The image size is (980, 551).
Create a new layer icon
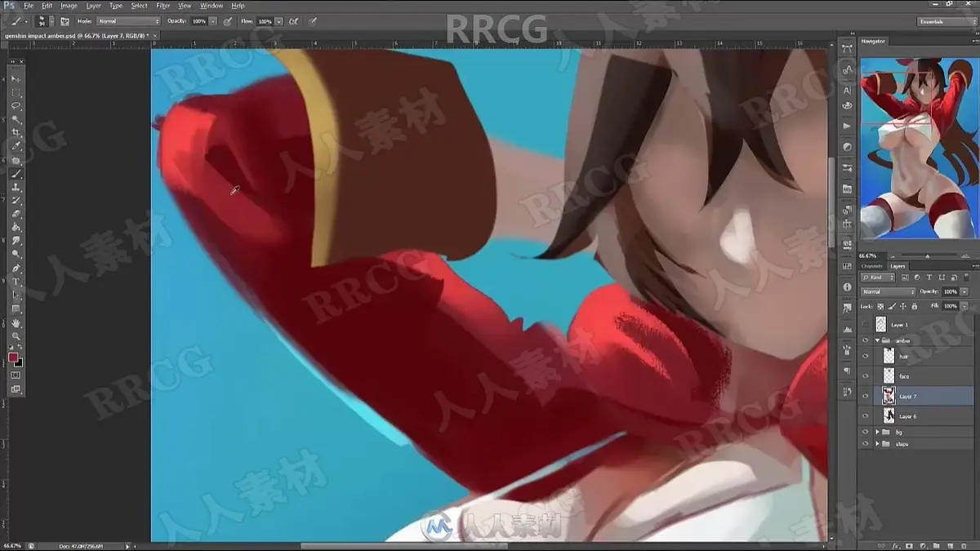(950, 544)
